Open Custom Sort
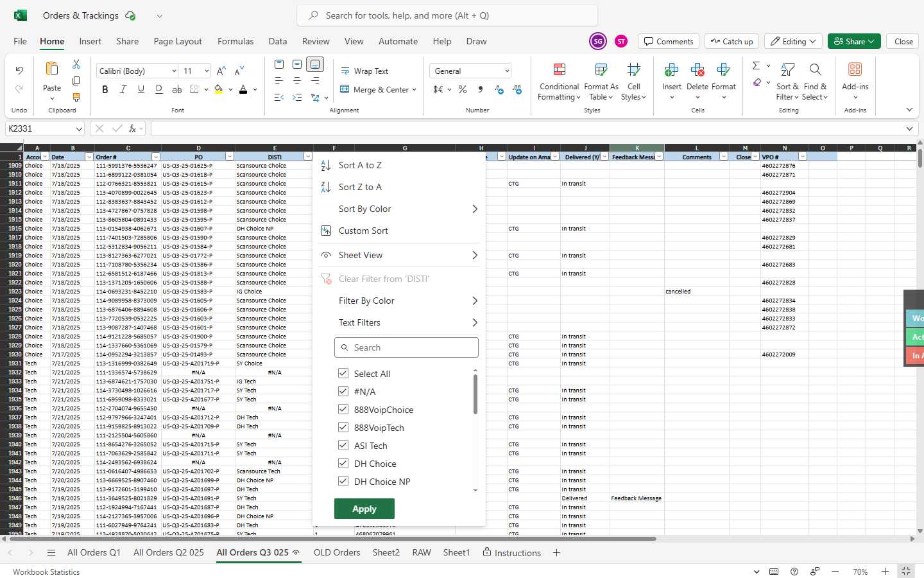 (x=400, y=231)
